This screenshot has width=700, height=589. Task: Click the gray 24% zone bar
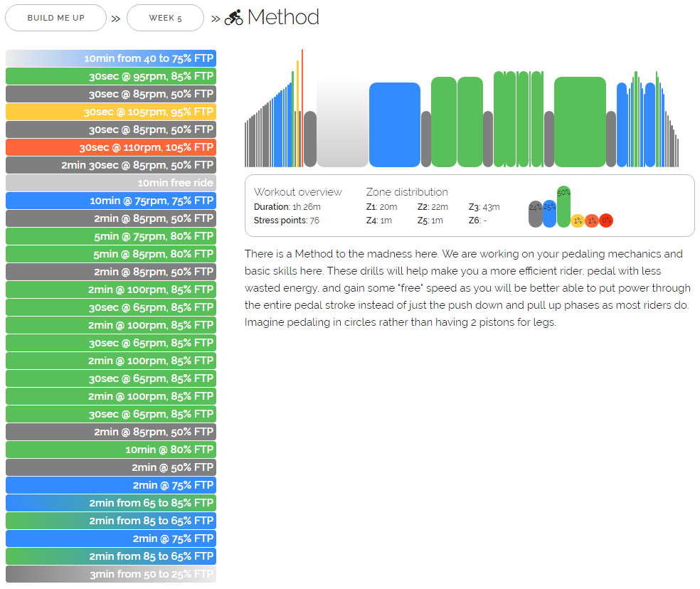(x=535, y=214)
